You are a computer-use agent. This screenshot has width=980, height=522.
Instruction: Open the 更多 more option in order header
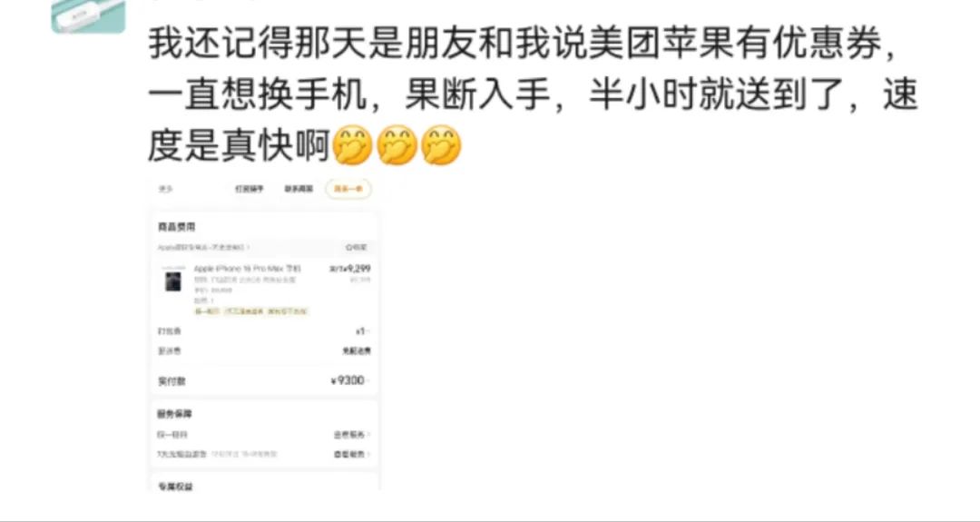165,189
